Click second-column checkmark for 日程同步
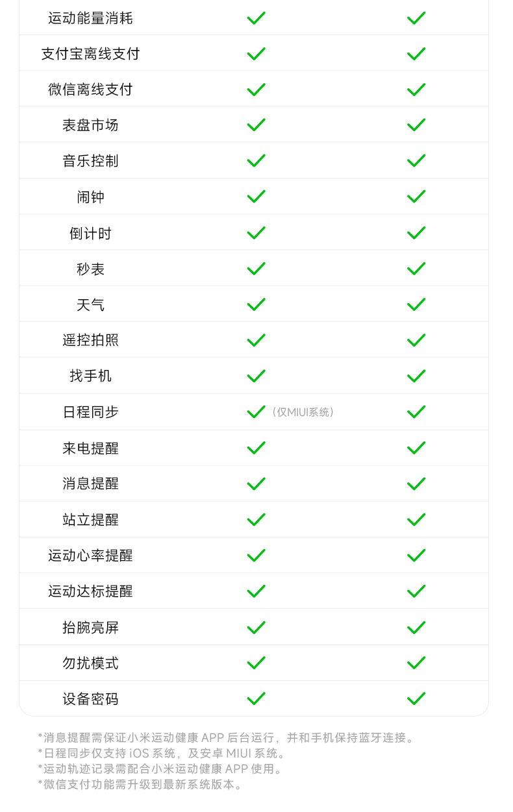The height and width of the screenshot is (812, 513). click(416, 412)
